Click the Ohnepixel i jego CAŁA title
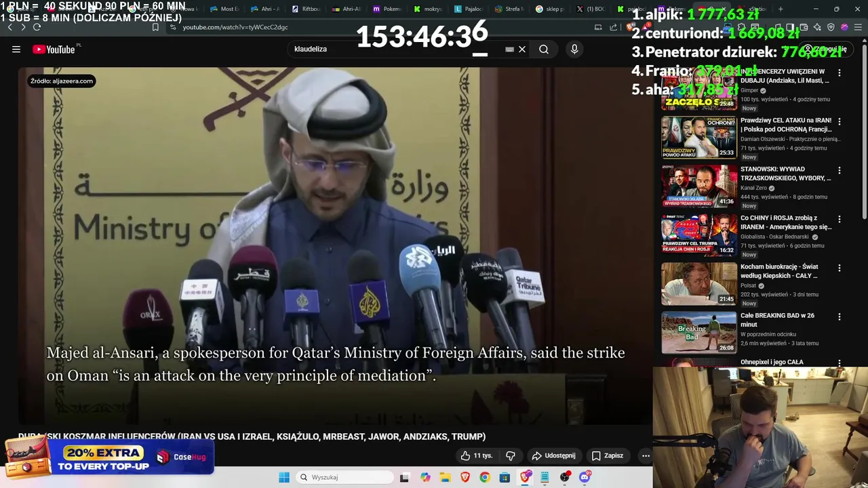The width and height of the screenshot is (868, 488). click(772, 362)
